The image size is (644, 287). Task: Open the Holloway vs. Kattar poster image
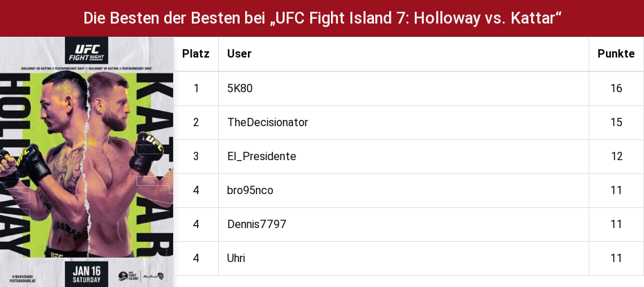point(87,162)
